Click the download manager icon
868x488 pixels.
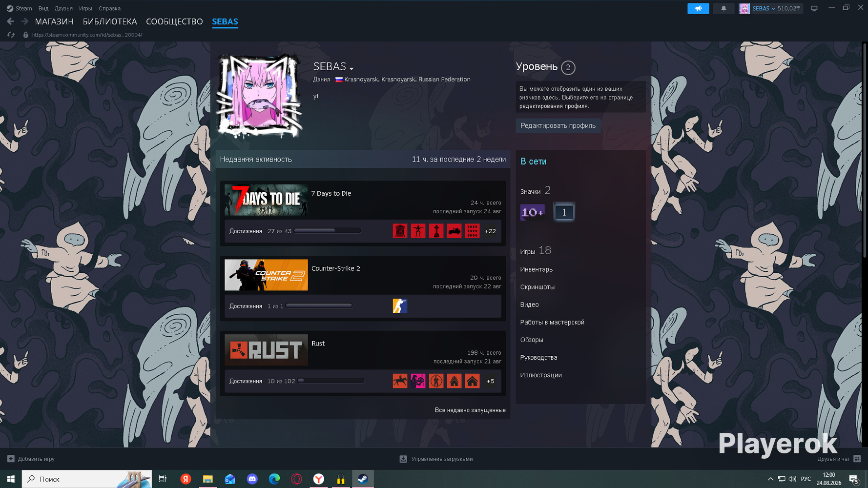tap(403, 459)
